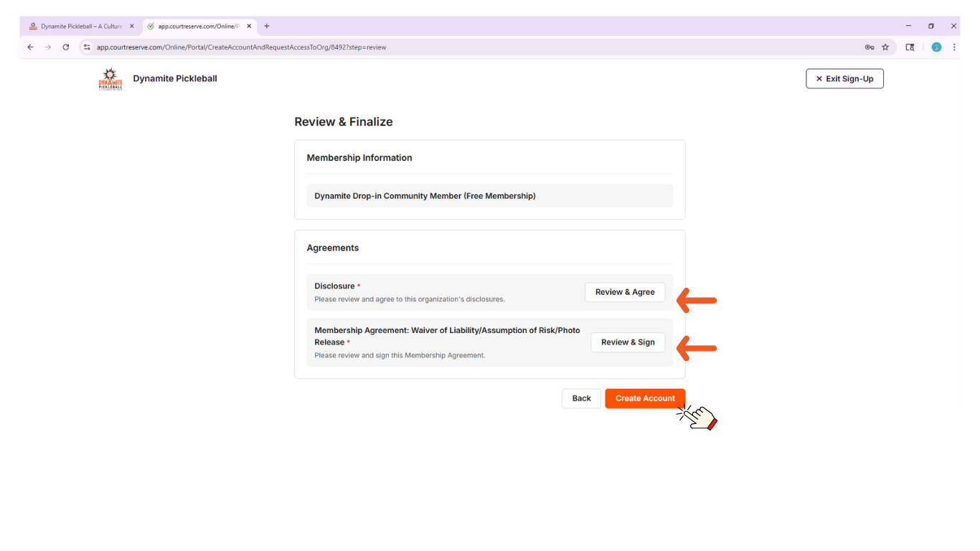980x551 pixels.
Task: Reload the current page
Action: pyautogui.click(x=66, y=47)
